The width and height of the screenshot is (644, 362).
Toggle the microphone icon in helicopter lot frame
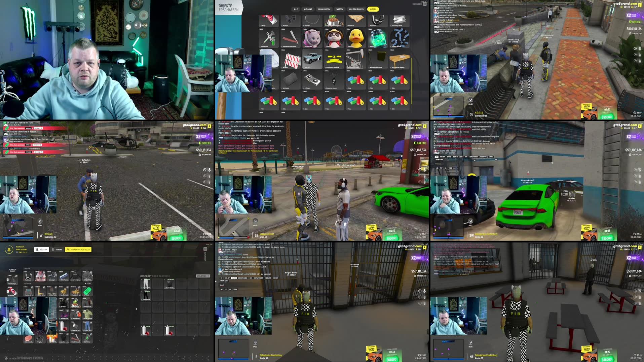[210, 170]
